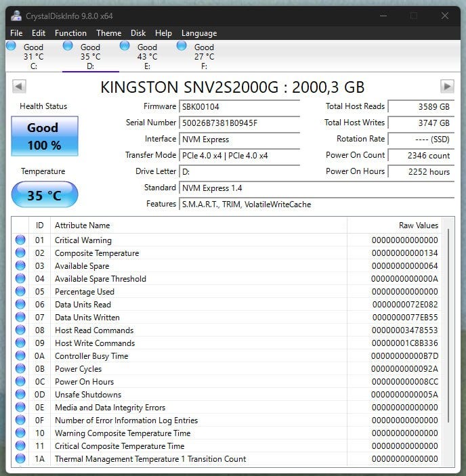
Task: Click status icon for Warning Composite Temperature Time
Action: pyautogui.click(x=20, y=433)
